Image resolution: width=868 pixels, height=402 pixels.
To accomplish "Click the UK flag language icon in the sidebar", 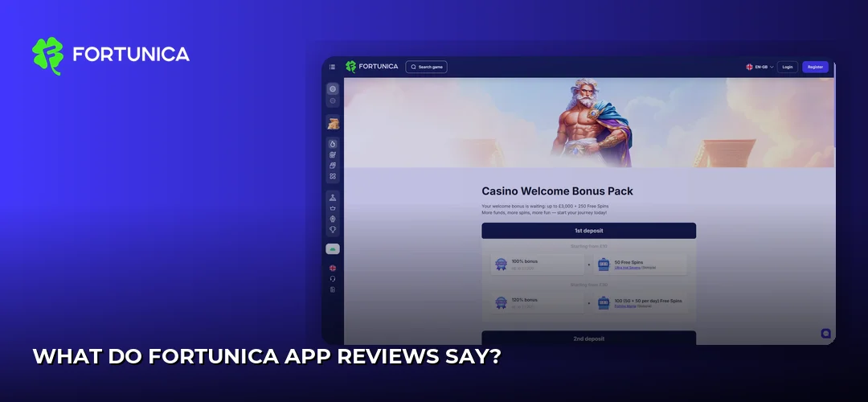I will point(333,268).
